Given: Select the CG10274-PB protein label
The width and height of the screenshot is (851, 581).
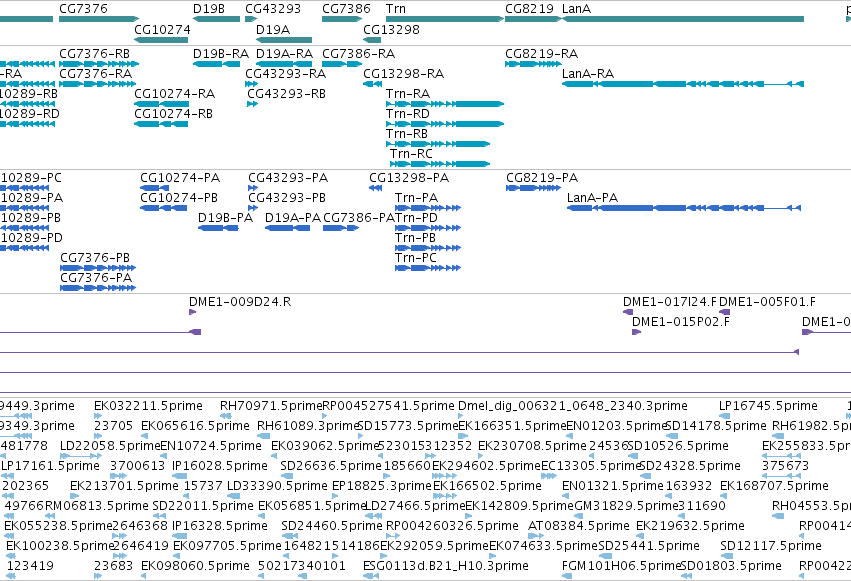Looking at the screenshot, I should [x=179, y=197].
